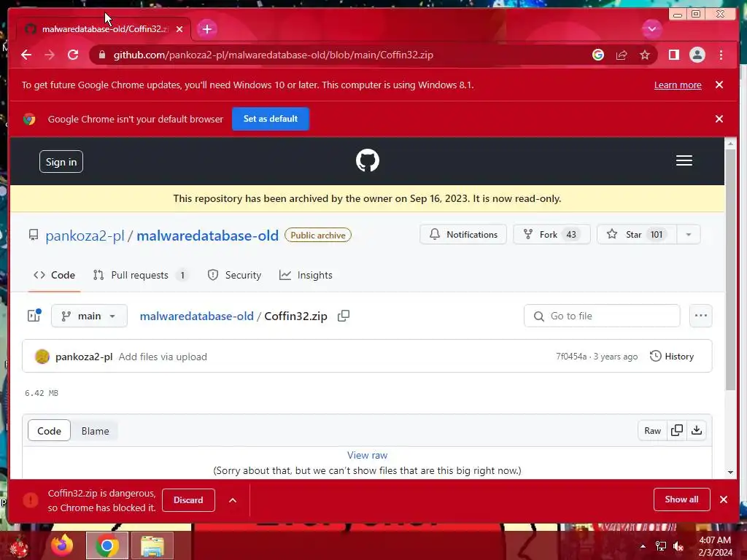Open commit 7f0454a link

point(571,356)
